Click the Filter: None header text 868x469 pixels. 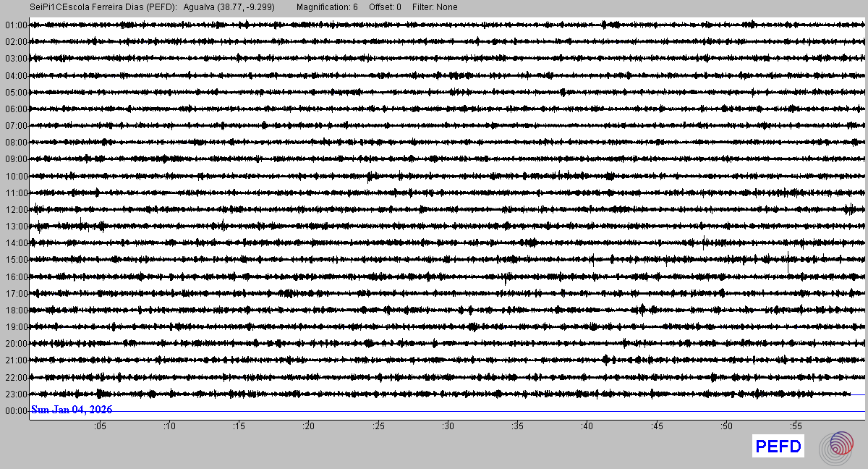(435, 7)
